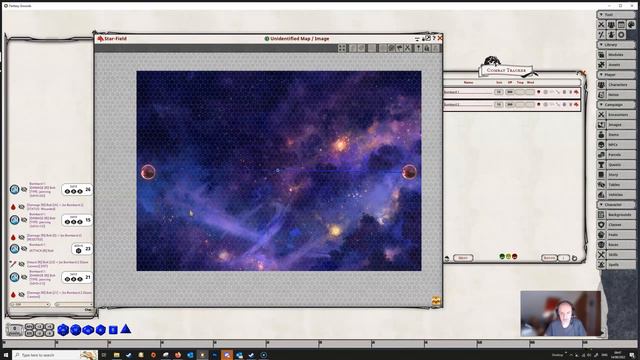Select the left planet token on the map
Screen dimensions: 640x360
click(x=148, y=172)
